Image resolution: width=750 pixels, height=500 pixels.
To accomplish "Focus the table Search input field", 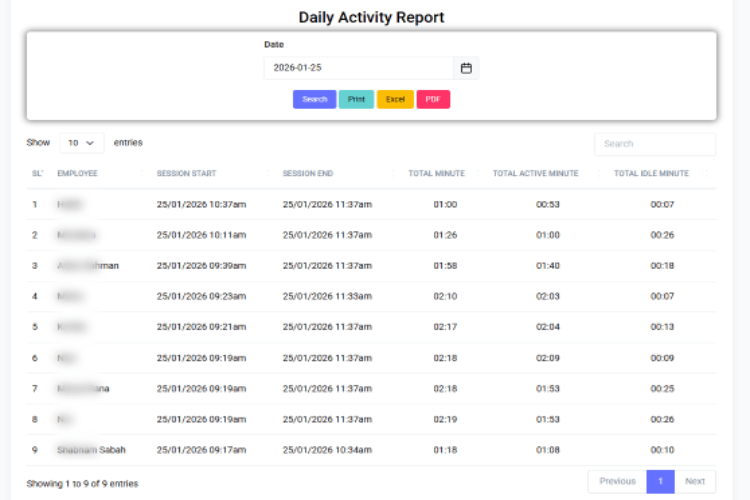I will (654, 144).
